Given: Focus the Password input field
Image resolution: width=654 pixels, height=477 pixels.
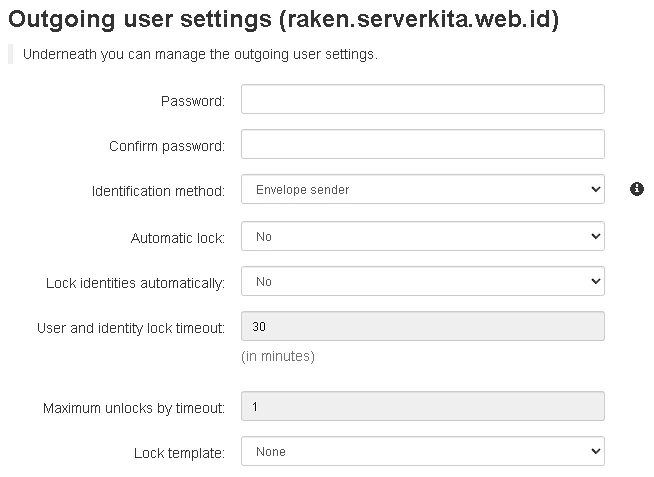Looking at the screenshot, I should point(422,100).
